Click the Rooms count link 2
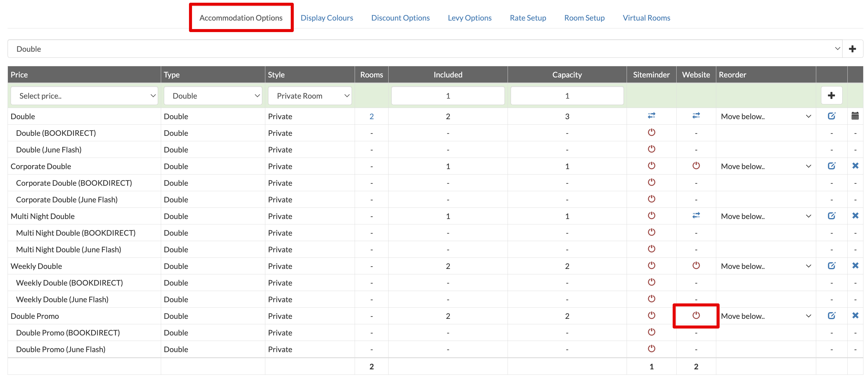The height and width of the screenshot is (386, 868). tap(371, 116)
